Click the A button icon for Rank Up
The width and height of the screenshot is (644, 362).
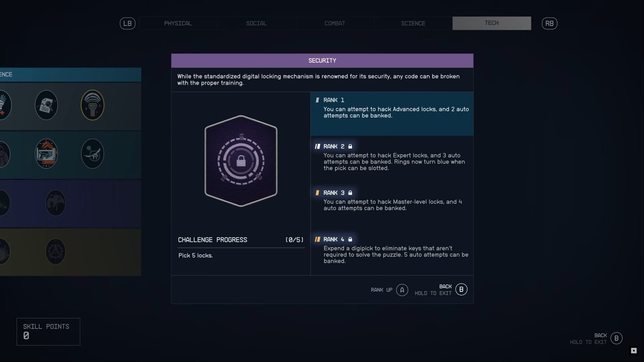pos(402,290)
